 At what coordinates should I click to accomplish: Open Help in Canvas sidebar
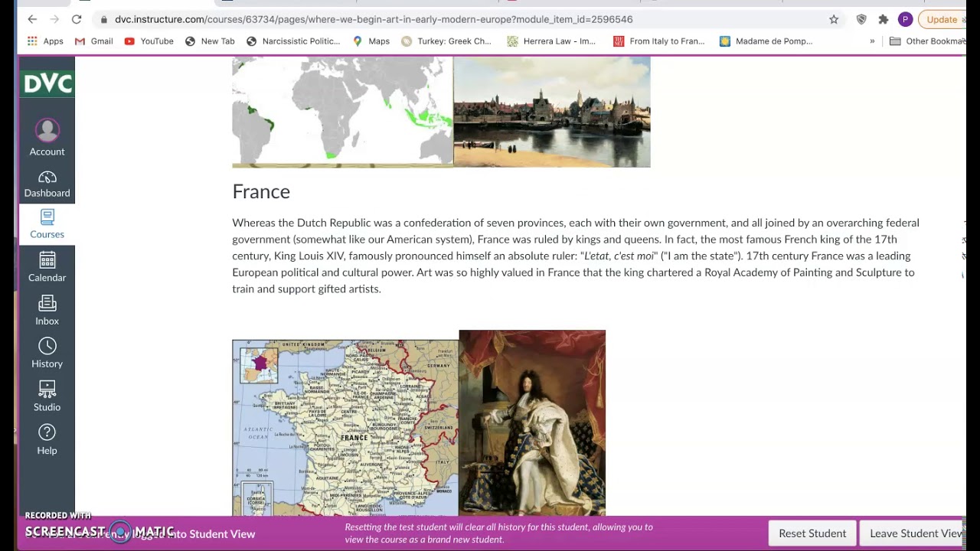47,440
